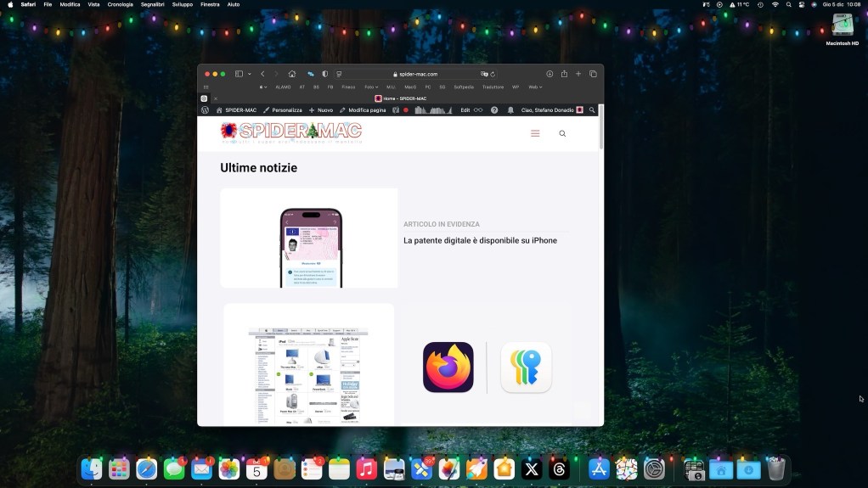Click the old Apple Store screenshot thumbnail
Image resolution: width=868 pixels, height=488 pixels.
pyautogui.click(x=309, y=365)
